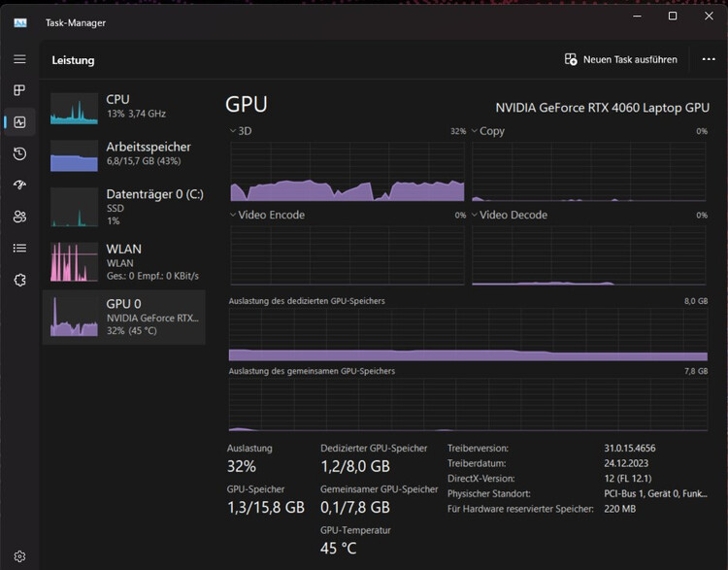Click the Leistung page heading
Viewport: 728px width, 570px height.
pyautogui.click(x=73, y=60)
